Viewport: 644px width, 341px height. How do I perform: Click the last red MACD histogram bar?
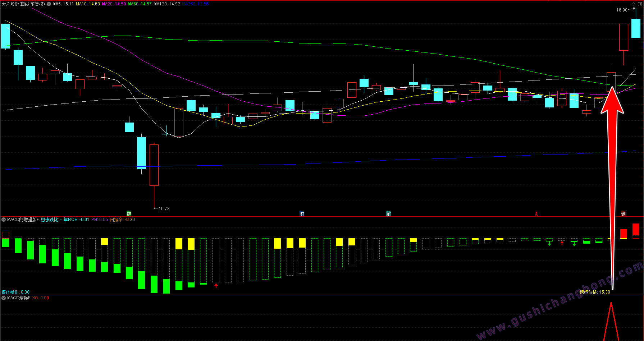[636, 230]
